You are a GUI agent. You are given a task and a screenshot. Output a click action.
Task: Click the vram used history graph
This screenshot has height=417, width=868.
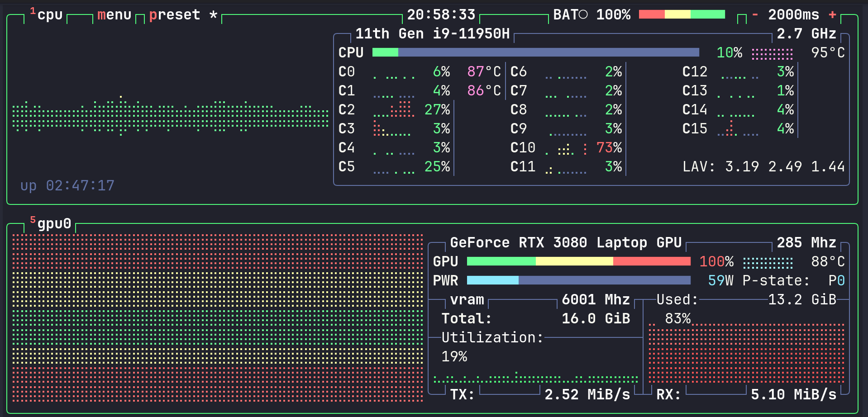(747, 354)
